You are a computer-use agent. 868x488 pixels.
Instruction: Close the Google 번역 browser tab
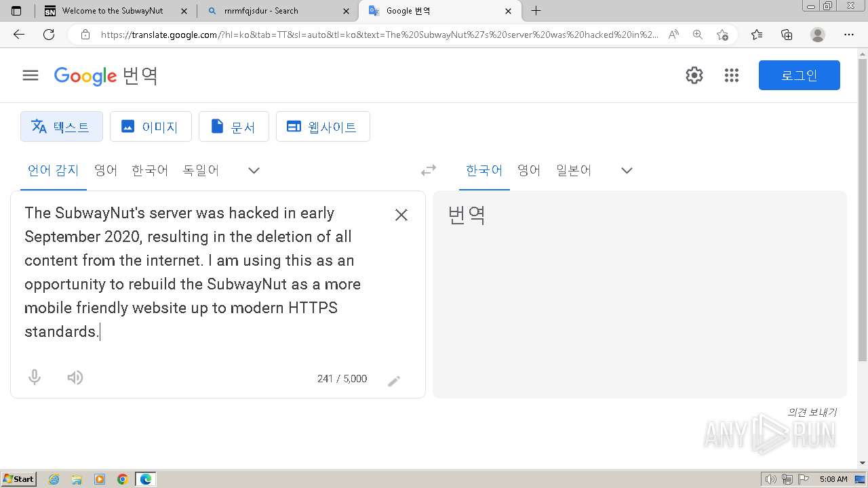(509, 11)
